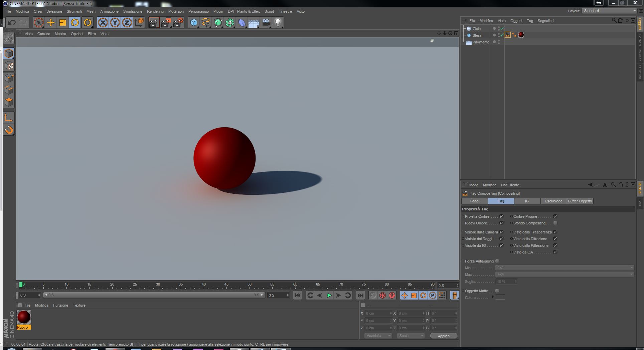
Task: Open the Scala dropdown in coordinates
Action: coord(411,336)
